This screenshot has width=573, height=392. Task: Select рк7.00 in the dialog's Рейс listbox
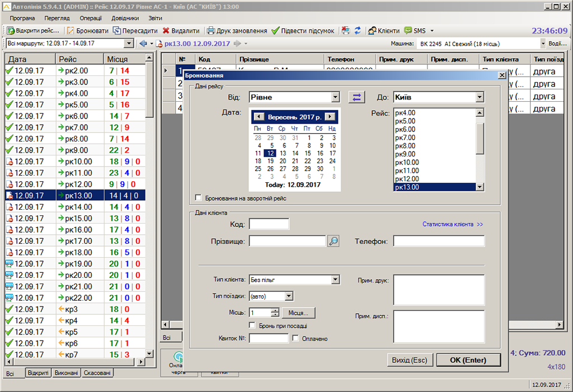[x=435, y=138]
